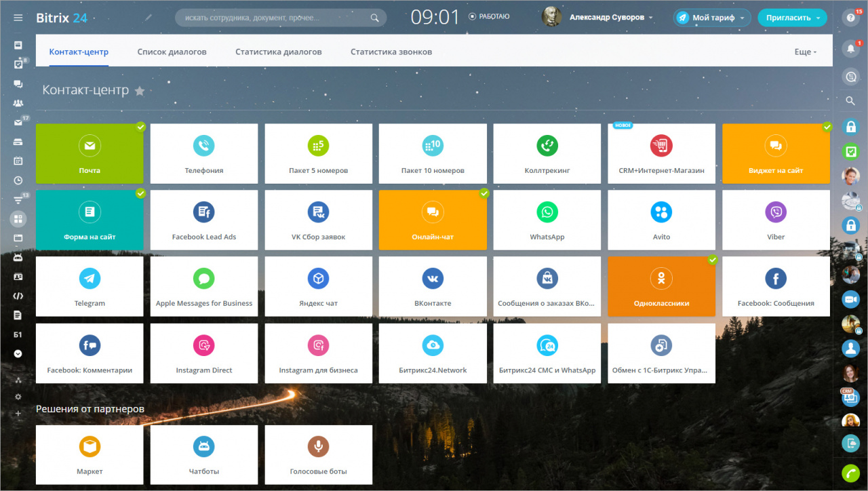Select the Viber channel icon
Image resolution: width=868 pixels, height=491 pixels.
776,212
